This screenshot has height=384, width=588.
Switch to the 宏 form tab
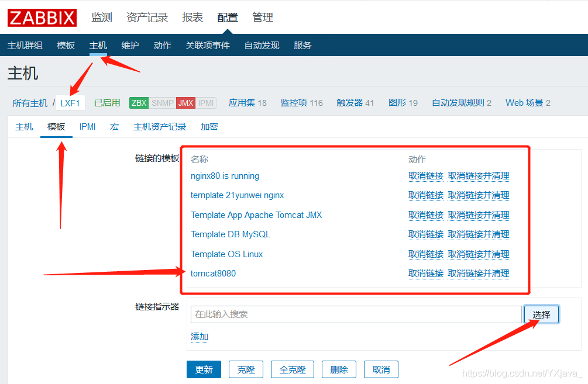pos(114,127)
